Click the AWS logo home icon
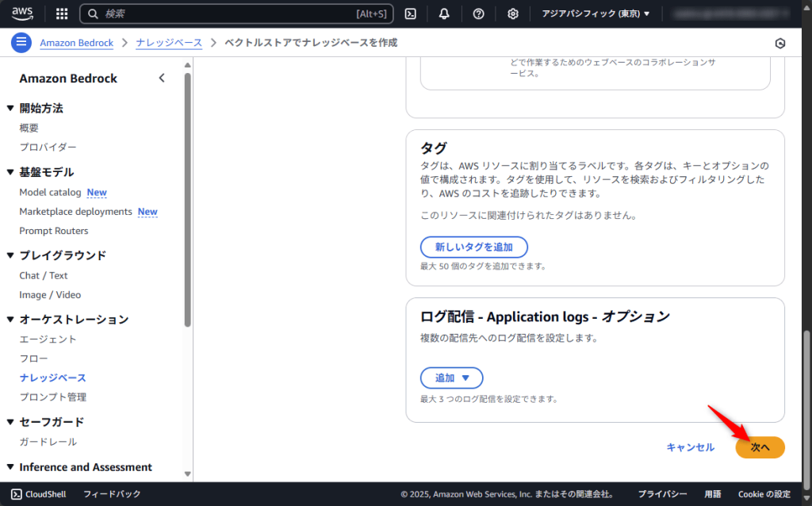Viewport: 812px width, 506px height. pos(22,13)
